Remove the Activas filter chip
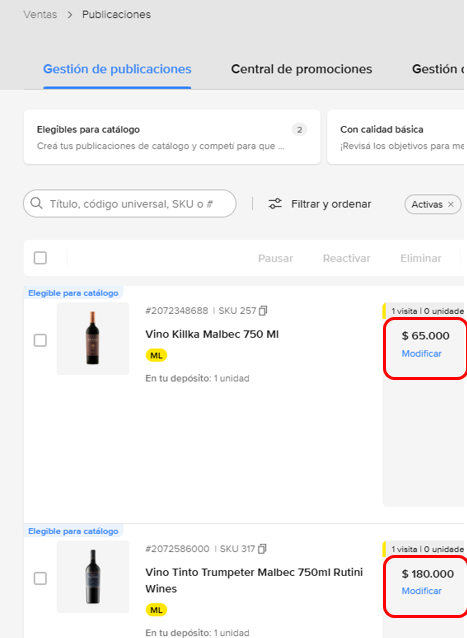The width and height of the screenshot is (467, 638). point(451,204)
